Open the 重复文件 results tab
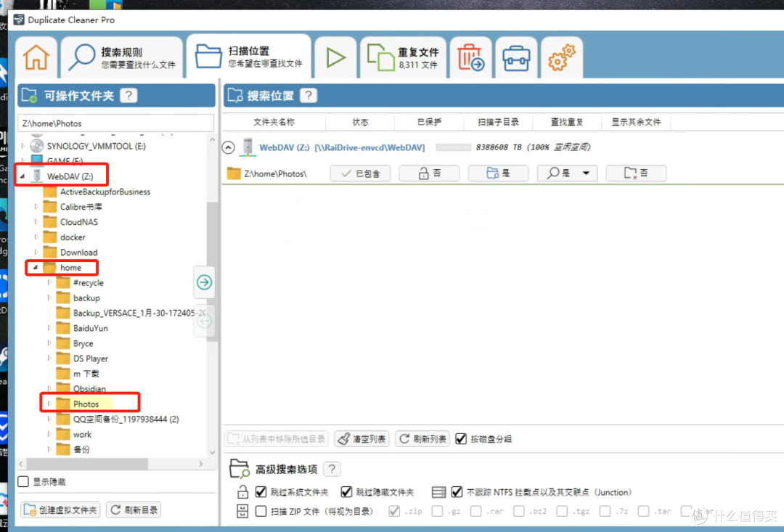784x532 pixels. click(403, 57)
